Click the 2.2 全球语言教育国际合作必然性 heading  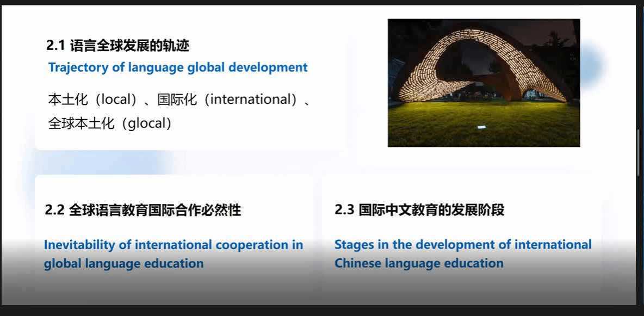click(143, 210)
